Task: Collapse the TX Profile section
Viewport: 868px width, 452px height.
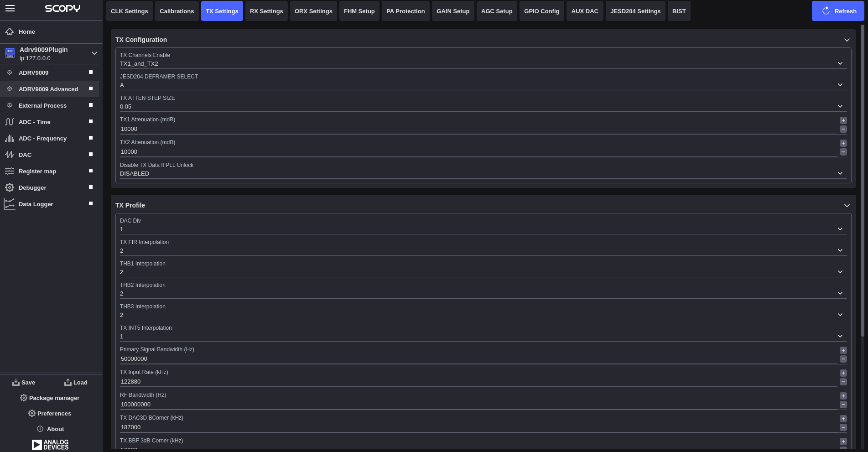Action: (847, 205)
